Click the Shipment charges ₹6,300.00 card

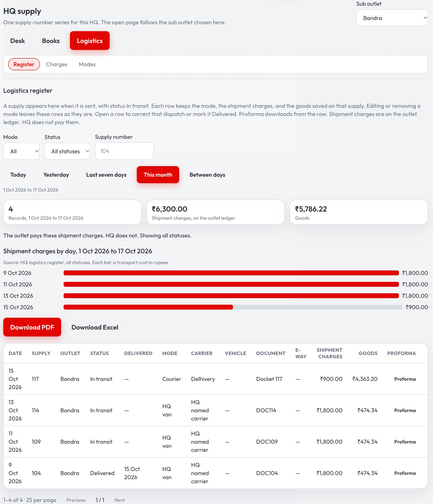tap(215, 212)
